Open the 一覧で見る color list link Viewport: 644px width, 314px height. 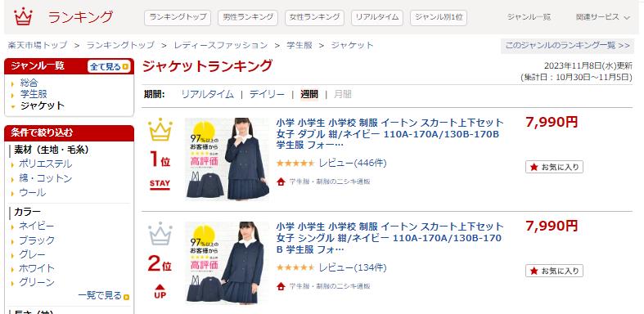tap(103, 296)
